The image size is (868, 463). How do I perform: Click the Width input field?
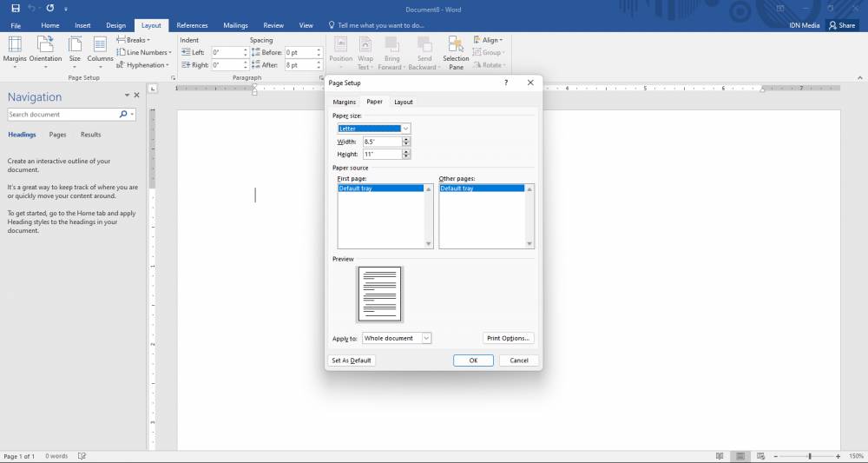[x=383, y=142]
